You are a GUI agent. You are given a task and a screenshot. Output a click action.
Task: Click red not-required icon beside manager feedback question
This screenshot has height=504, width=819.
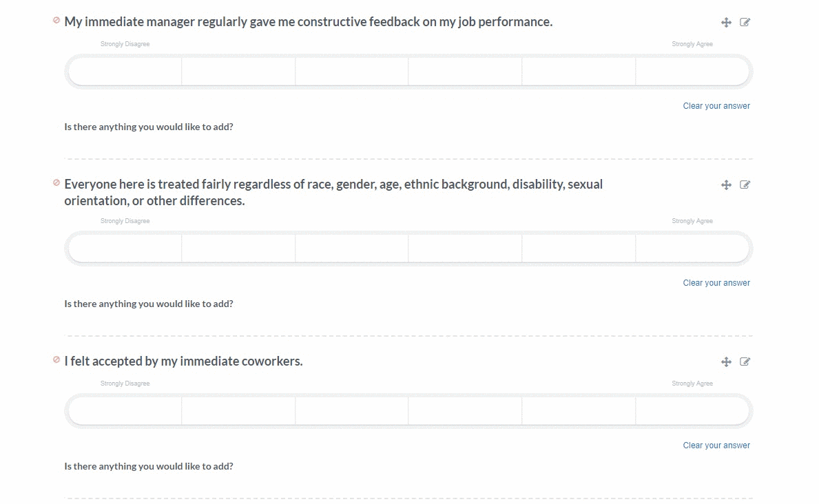click(x=56, y=21)
